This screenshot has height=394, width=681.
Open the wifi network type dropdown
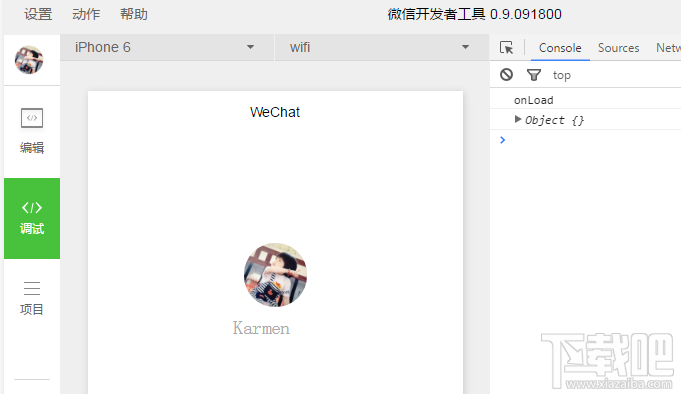pyautogui.click(x=382, y=47)
